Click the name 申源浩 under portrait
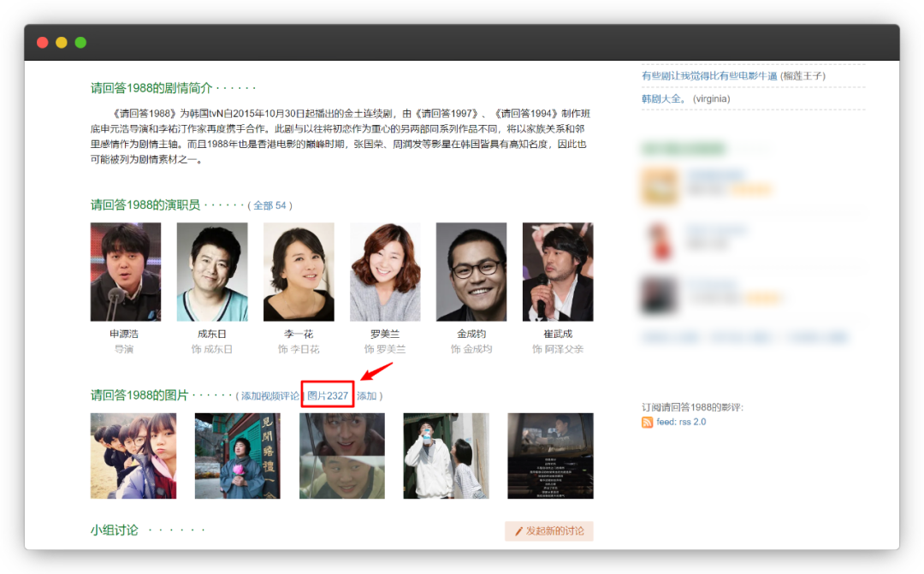 coord(124,334)
